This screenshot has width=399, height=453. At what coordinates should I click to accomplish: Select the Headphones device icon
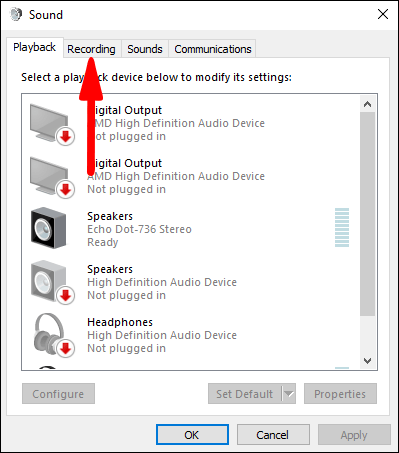pos(53,335)
